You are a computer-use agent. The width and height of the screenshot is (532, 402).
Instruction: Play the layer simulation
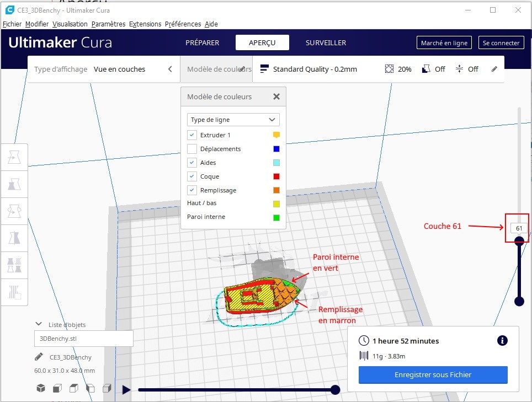pos(126,390)
